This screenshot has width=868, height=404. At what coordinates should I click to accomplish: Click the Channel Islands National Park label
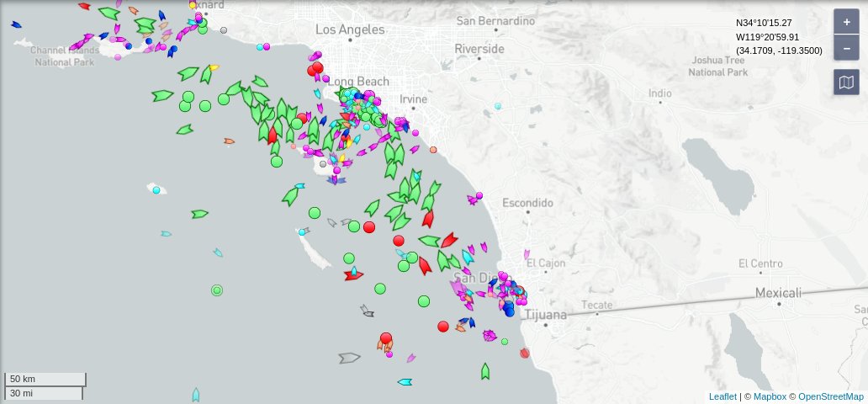pyautogui.click(x=64, y=56)
